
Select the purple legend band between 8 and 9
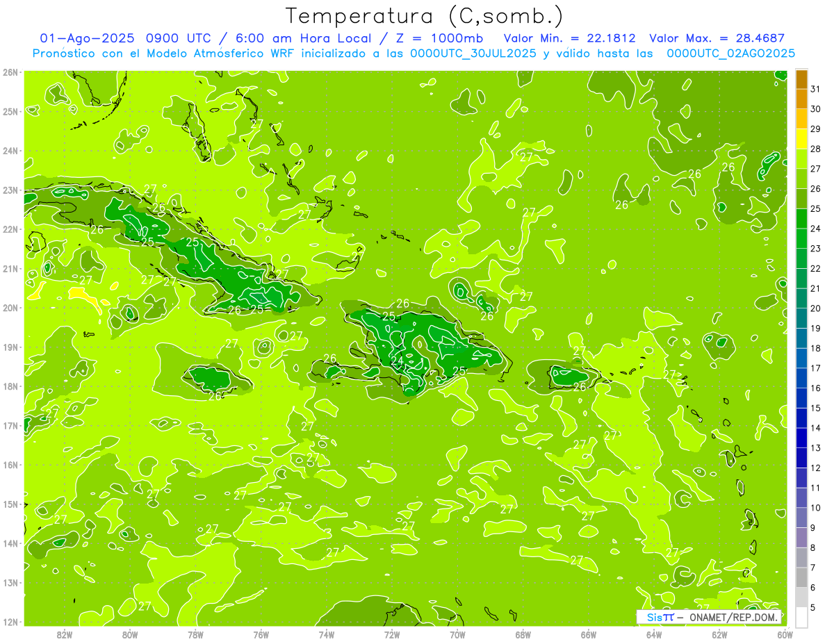[801, 538]
